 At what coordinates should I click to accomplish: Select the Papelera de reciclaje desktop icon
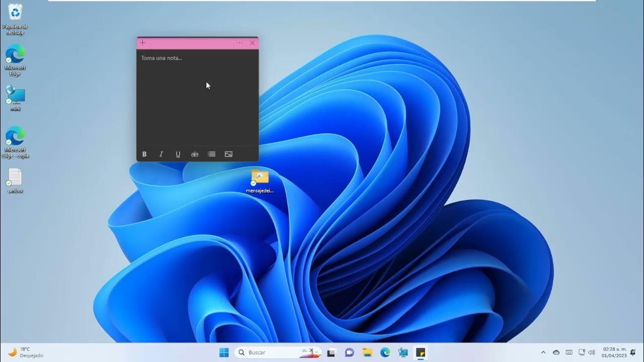pos(15,19)
